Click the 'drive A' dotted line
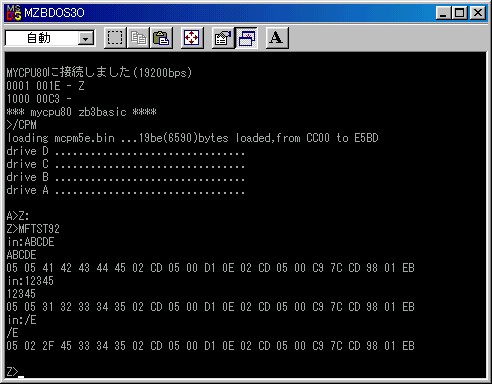 [125, 190]
